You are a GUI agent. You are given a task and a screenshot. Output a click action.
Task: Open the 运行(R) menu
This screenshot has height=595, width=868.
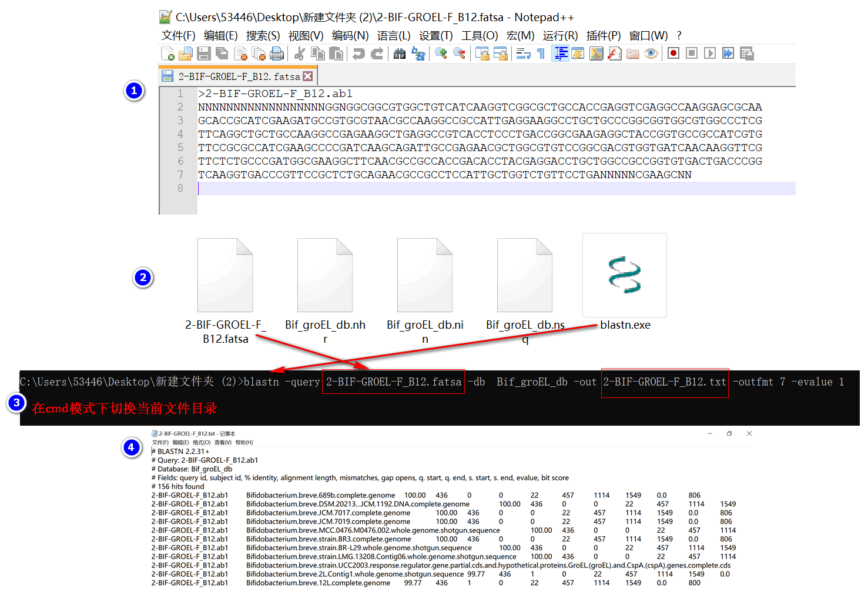561,36
